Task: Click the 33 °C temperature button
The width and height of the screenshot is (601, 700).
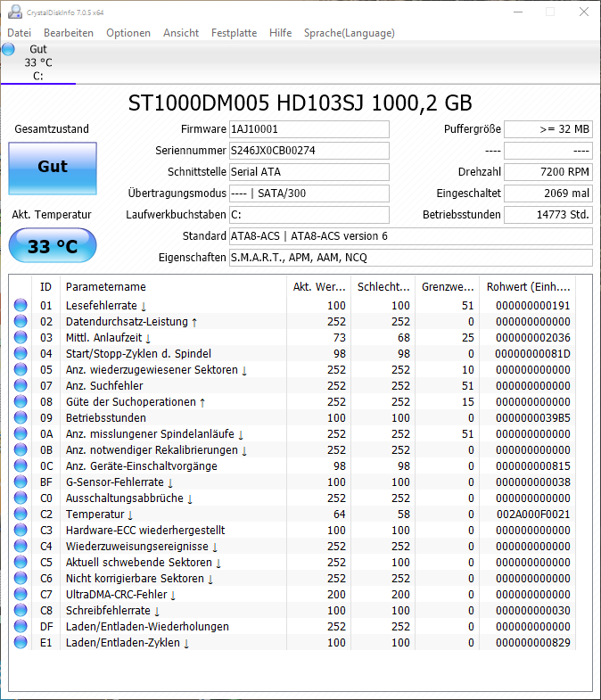Action: point(53,245)
